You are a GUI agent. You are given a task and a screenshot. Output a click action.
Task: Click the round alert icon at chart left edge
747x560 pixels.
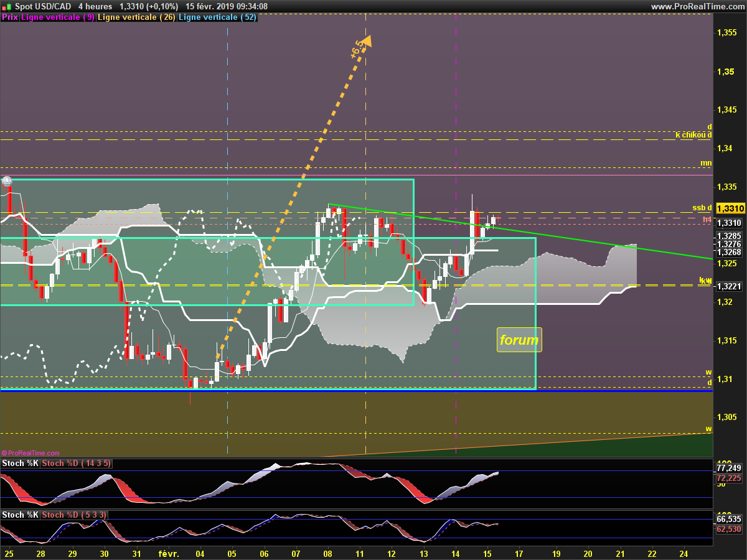tap(7, 181)
